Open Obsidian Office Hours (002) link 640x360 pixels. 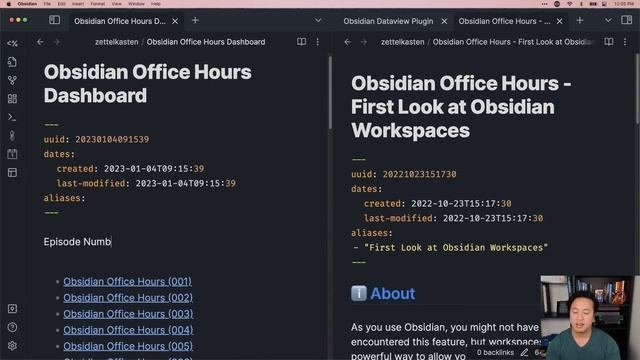coord(128,298)
